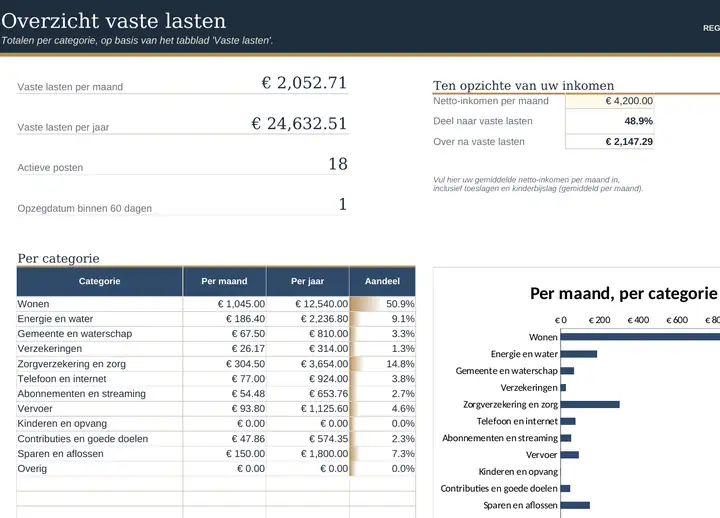Click the 'Categorie' column header
The width and height of the screenshot is (720, 518).
100,281
